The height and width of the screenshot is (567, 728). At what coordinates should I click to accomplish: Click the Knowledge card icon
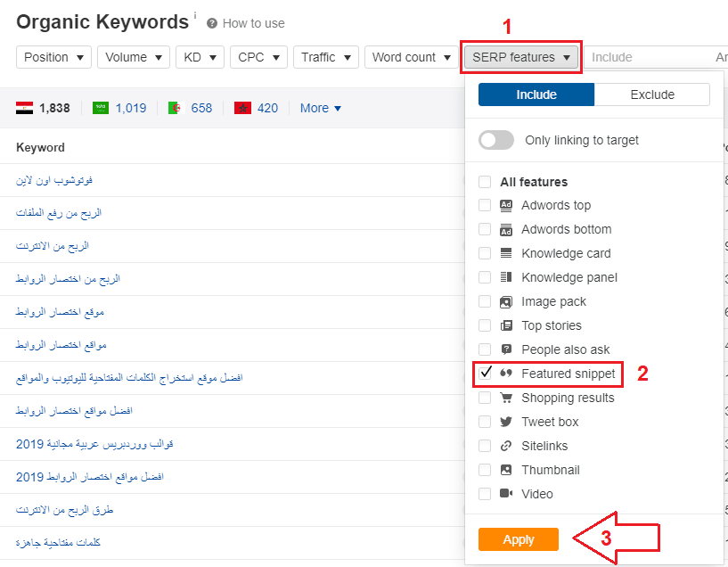tap(506, 253)
